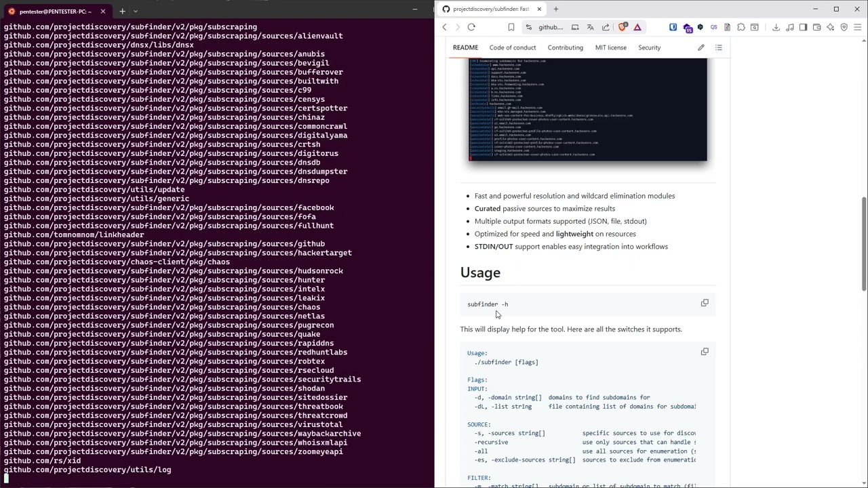Open the share icon in address bar

point(606,27)
